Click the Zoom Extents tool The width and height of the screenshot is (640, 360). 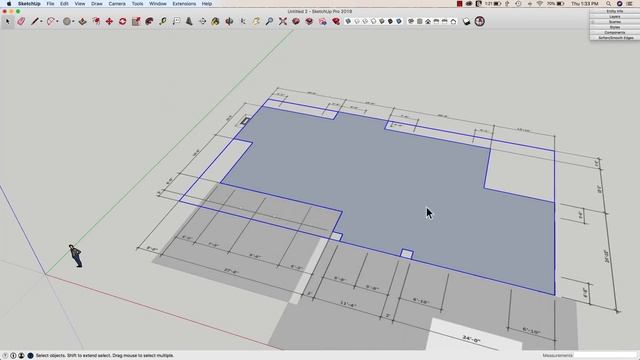coord(282,21)
